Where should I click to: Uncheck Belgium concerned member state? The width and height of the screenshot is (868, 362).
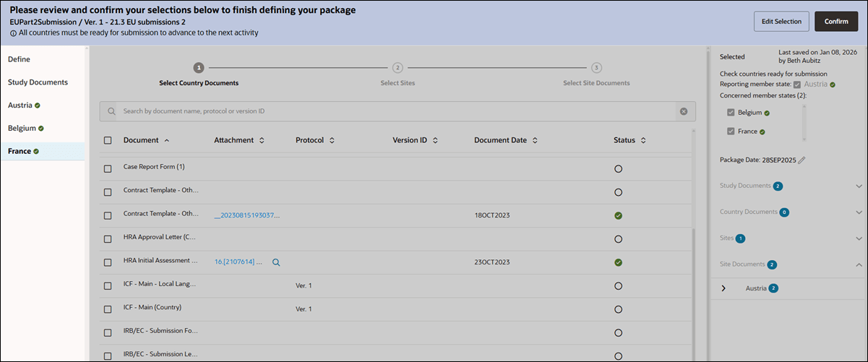[731, 113]
